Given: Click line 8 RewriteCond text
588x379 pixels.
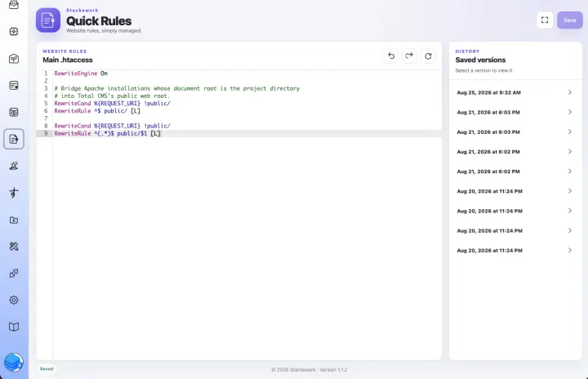Looking at the screenshot, I should click(x=112, y=126).
